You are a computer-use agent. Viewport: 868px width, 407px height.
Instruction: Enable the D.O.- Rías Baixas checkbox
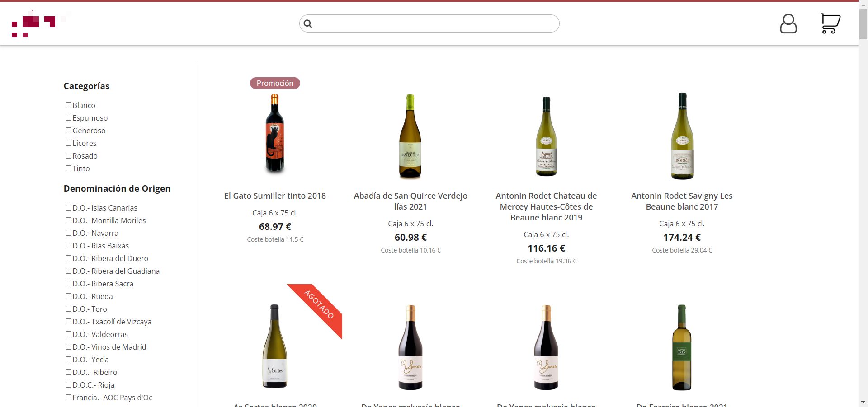tap(69, 246)
